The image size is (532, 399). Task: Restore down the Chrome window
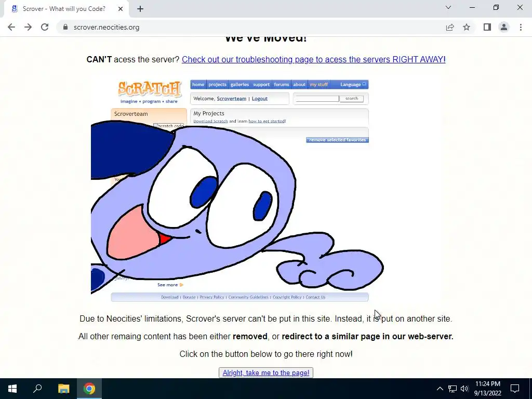pyautogui.click(x=496, y=7)
